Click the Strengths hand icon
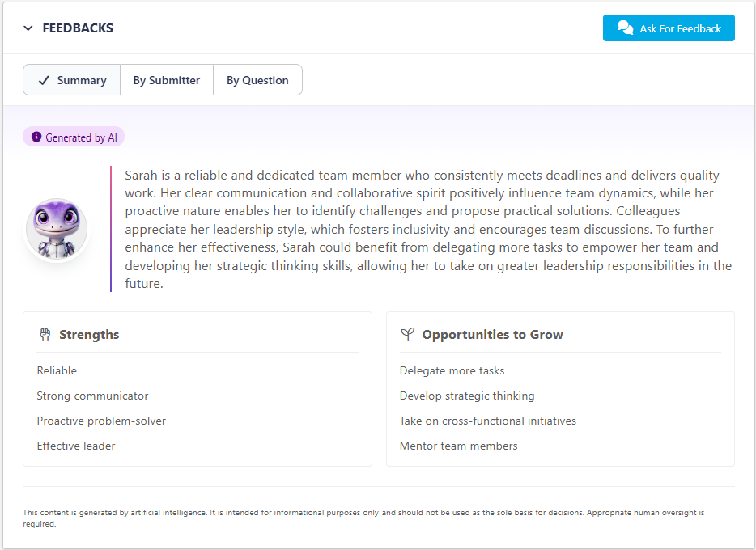 point(45,334)
